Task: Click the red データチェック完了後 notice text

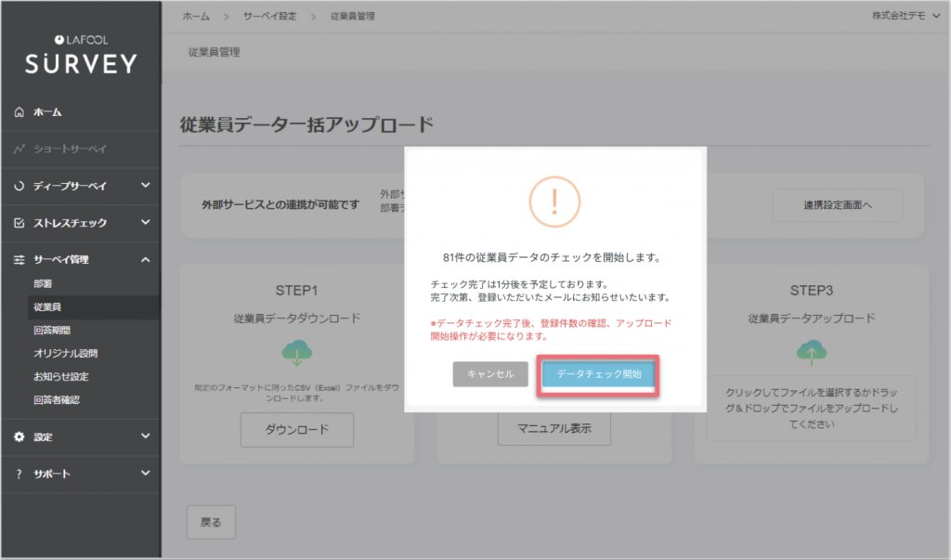Action: [x=551, y=330]
